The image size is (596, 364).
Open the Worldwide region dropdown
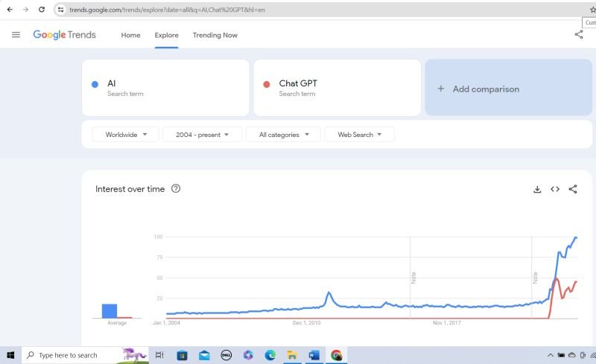click(125, 135)
